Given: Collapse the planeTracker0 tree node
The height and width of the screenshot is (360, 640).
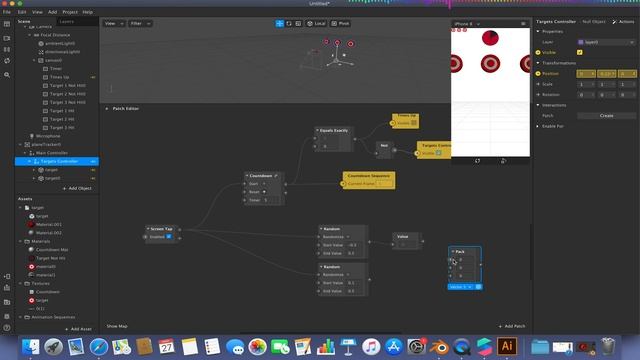Looking at the screenshot, I should [20, 144].
